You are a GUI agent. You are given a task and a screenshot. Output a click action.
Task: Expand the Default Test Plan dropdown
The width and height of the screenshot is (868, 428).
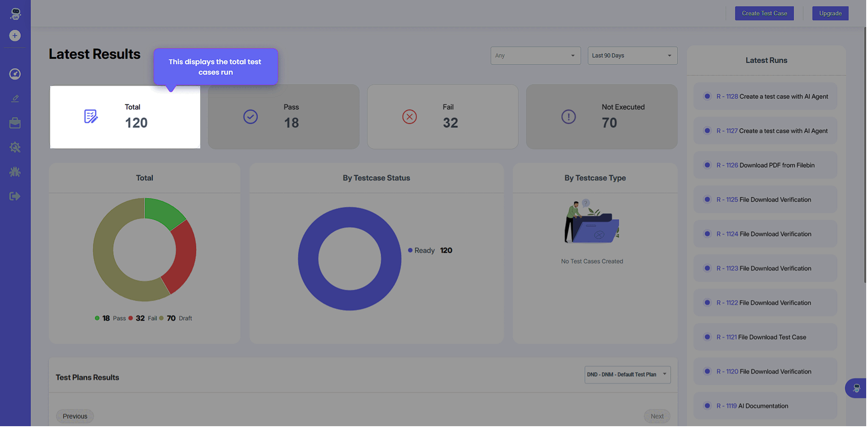pos(627,375)
